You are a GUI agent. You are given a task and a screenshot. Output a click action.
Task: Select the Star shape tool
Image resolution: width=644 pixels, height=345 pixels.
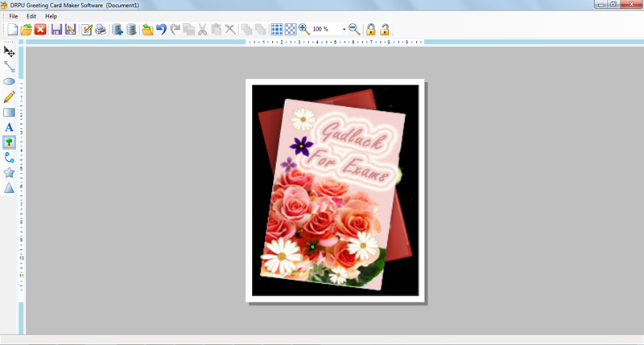pos(9,173)
